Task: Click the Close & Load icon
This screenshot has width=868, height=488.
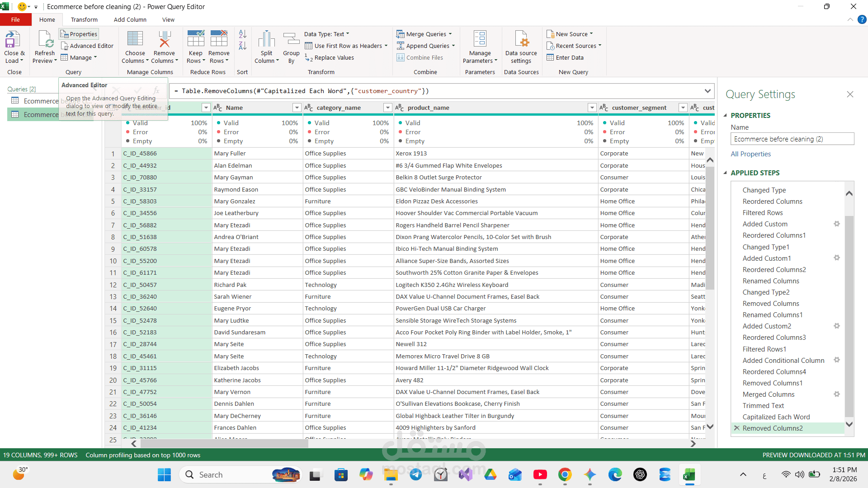Action: (x=13, y=40)
